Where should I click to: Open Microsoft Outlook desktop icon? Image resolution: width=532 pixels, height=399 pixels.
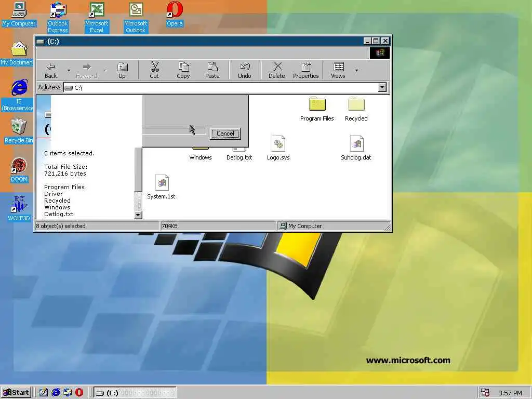tap(136, 17)
